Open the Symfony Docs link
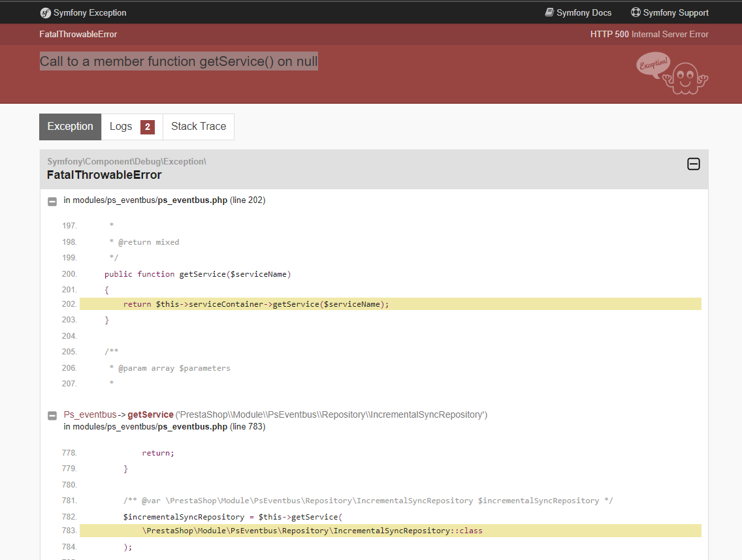 pos(578,13)
